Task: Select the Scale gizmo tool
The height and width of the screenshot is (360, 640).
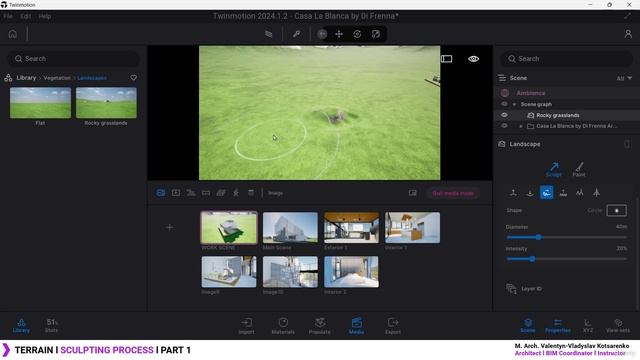Action: tap(376, 34)
